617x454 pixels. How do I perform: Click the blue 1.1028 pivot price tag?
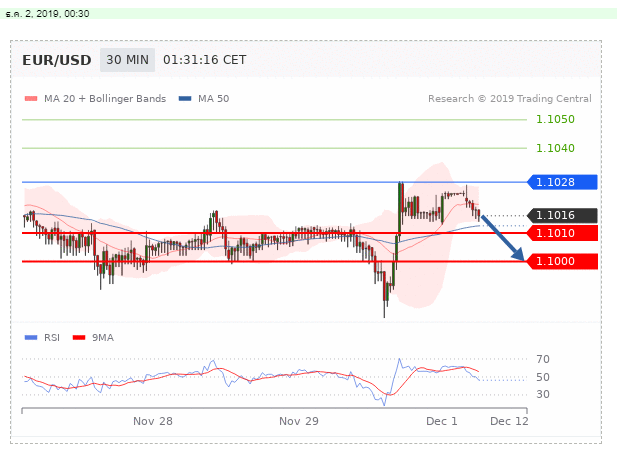[x=562, y=182]
